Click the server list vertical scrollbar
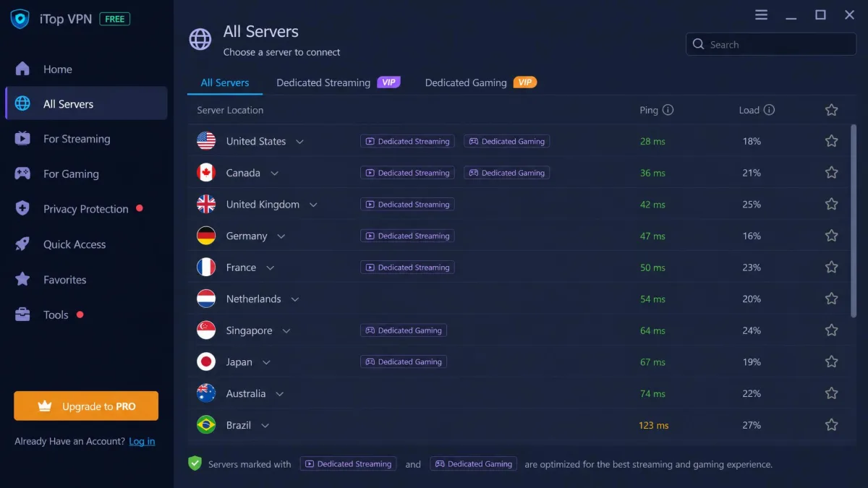This screenshot has height=488, width=868. click(x=854, y=221)
